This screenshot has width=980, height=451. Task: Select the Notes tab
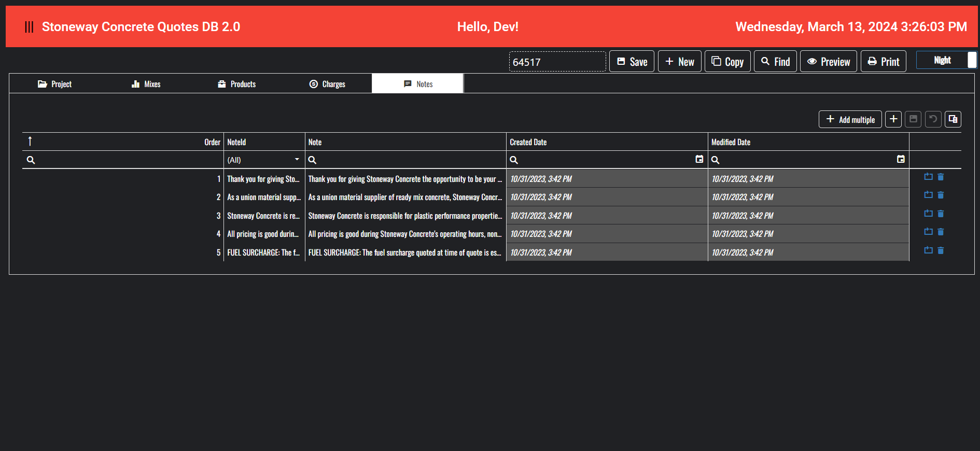pos(417,84)
